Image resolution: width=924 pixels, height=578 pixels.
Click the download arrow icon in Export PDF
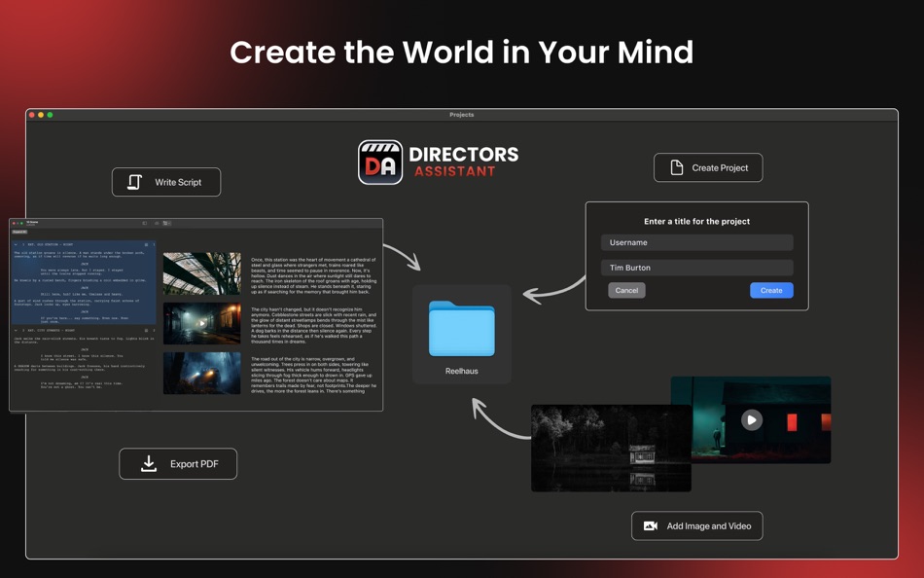point(149,463)
